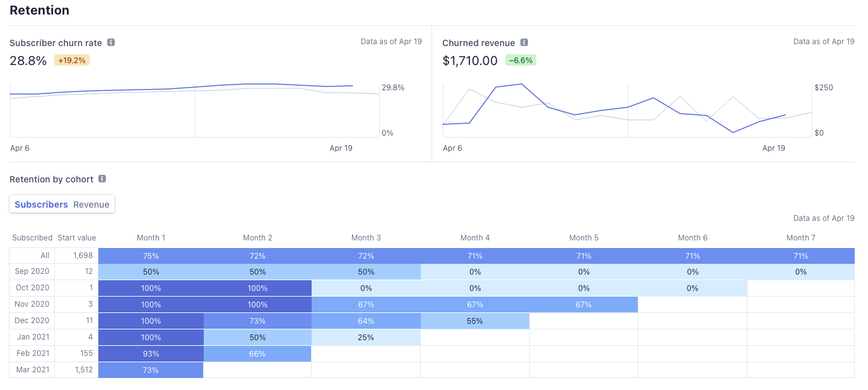Click the 75% cell in All row
This screenshot has width=868, height=390.
click(x=151, y=256)
